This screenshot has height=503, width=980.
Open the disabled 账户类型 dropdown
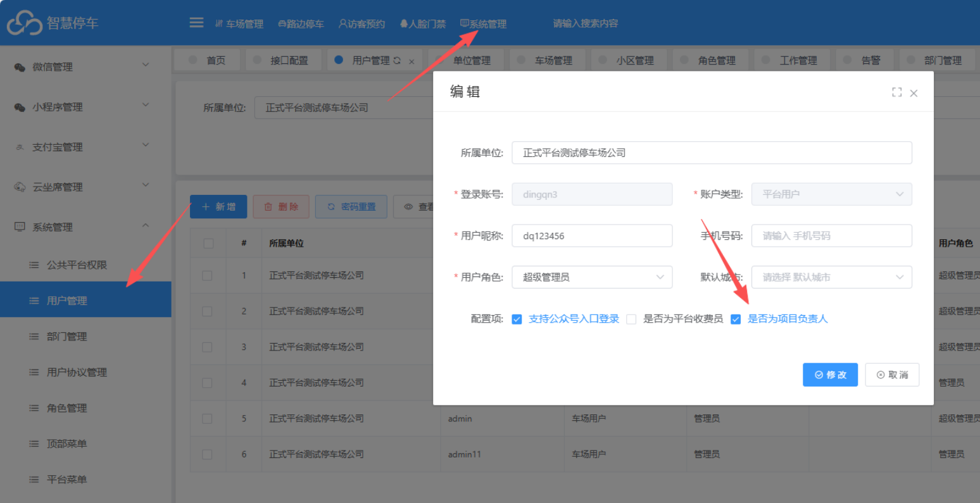[831, 194]
